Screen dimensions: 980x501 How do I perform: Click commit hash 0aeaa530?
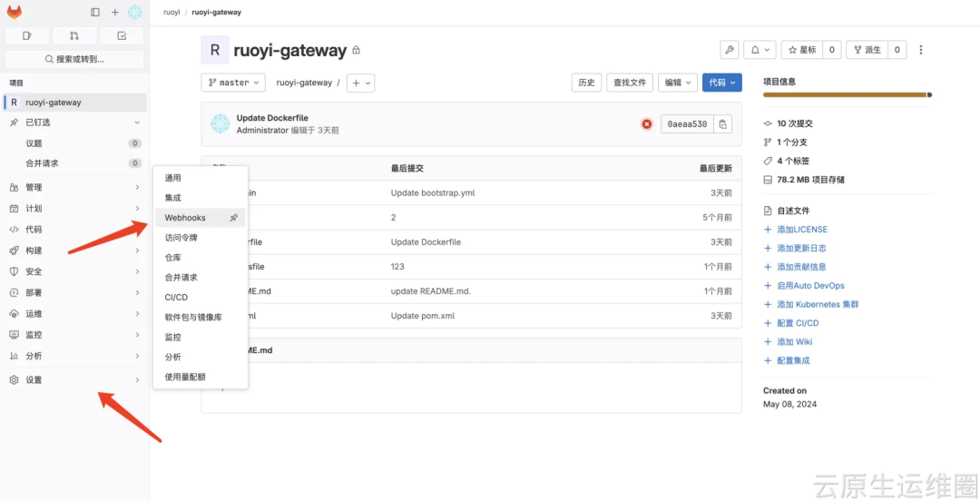[x=687, y=123]
